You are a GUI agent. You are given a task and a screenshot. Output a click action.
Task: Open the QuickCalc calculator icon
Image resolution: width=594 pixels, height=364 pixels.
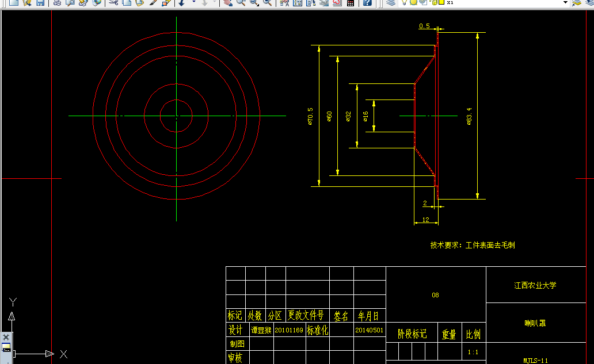click(351, 3)
